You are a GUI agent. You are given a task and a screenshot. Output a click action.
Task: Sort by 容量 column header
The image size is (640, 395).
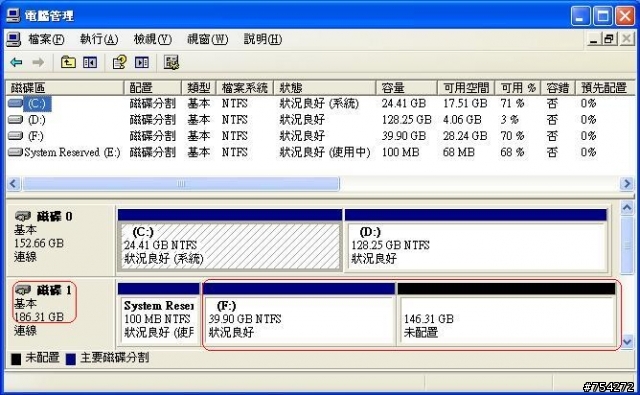coord(407,88)
